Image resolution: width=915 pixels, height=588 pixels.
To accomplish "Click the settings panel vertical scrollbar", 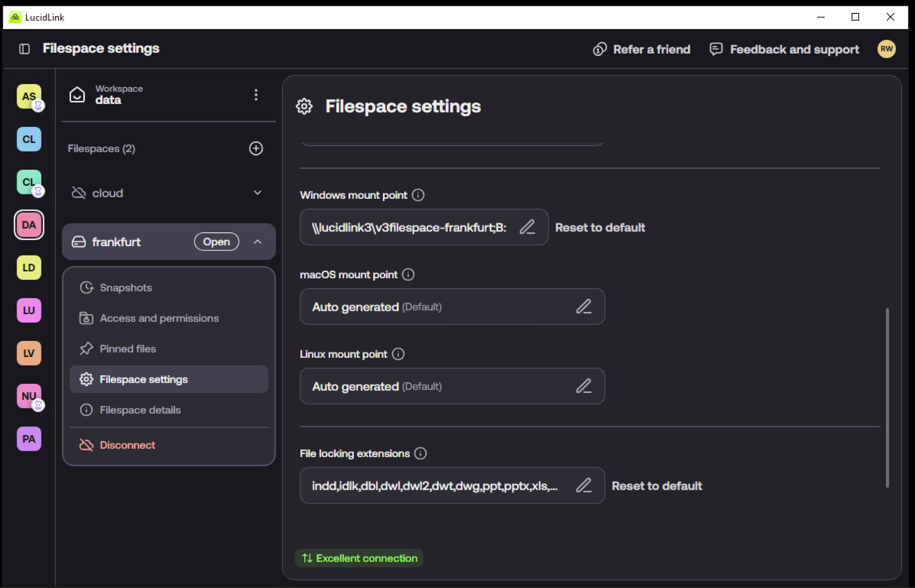I will (x=887, y=398).
